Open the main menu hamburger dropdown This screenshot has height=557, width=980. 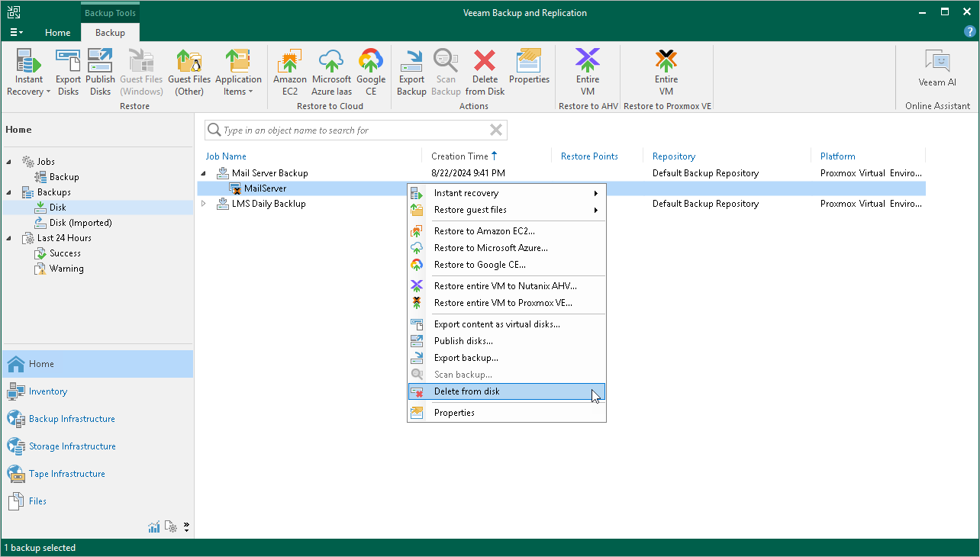tap(17, 32)
